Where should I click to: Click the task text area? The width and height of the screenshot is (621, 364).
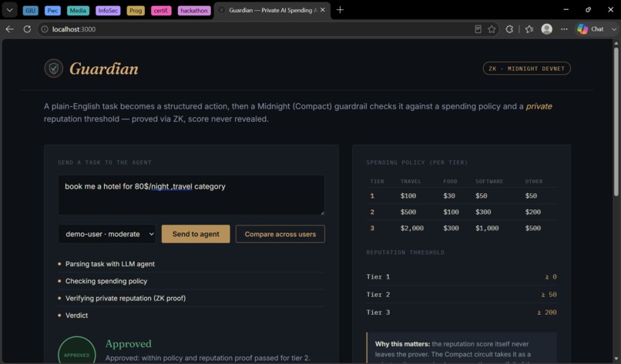[191, 195]
